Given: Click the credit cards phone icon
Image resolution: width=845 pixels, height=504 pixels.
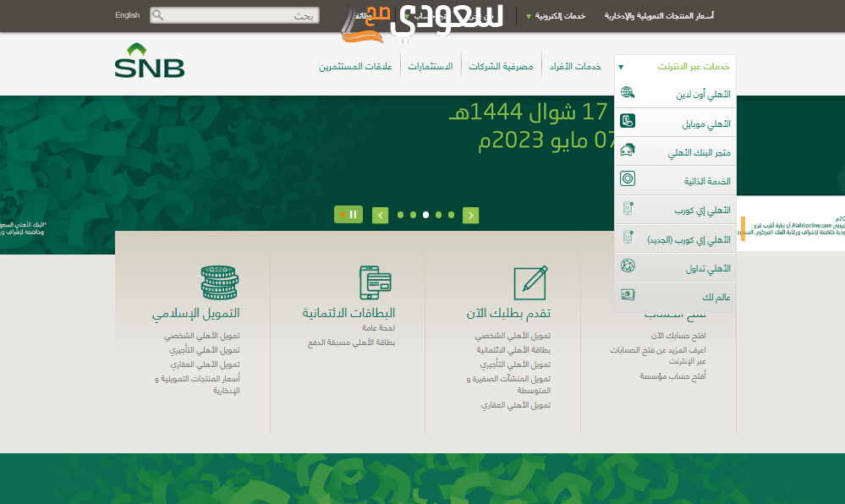Looking at the screenshot, I should click(375, 282).
